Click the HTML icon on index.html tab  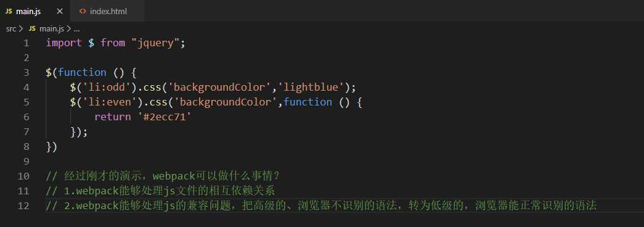tap(82, 12)
